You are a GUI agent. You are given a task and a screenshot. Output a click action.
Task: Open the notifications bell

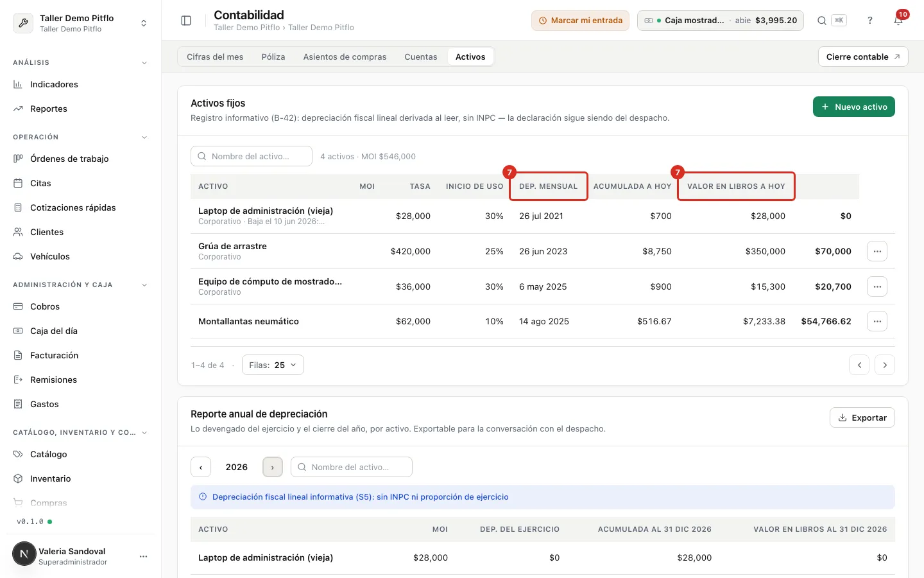(898, 21)
